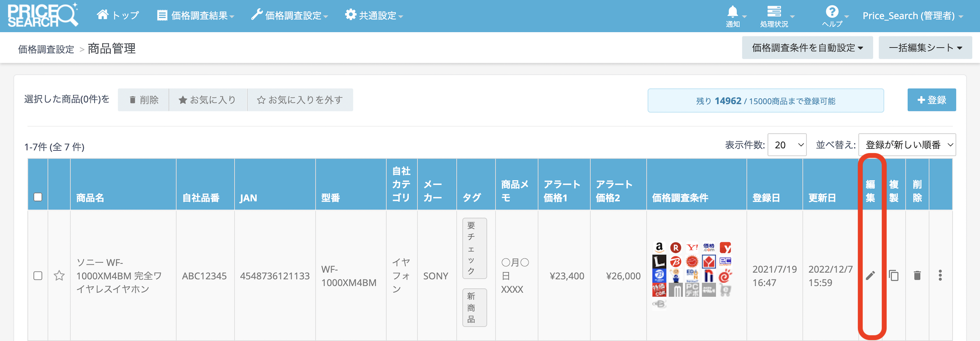Viewport: 980px width, 341px height.
Task: Click the duplicate copy icon in product row
Action: 893,275
